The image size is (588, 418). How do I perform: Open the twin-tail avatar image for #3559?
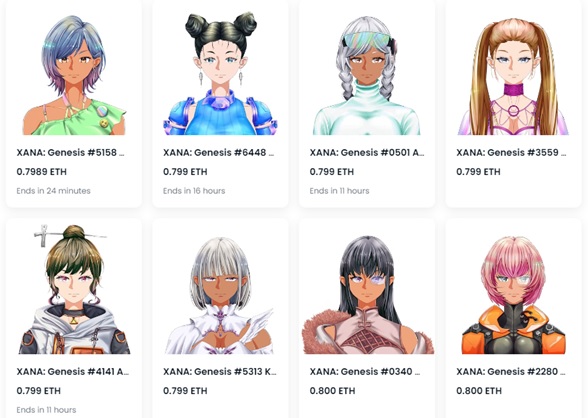pos(513,74)
